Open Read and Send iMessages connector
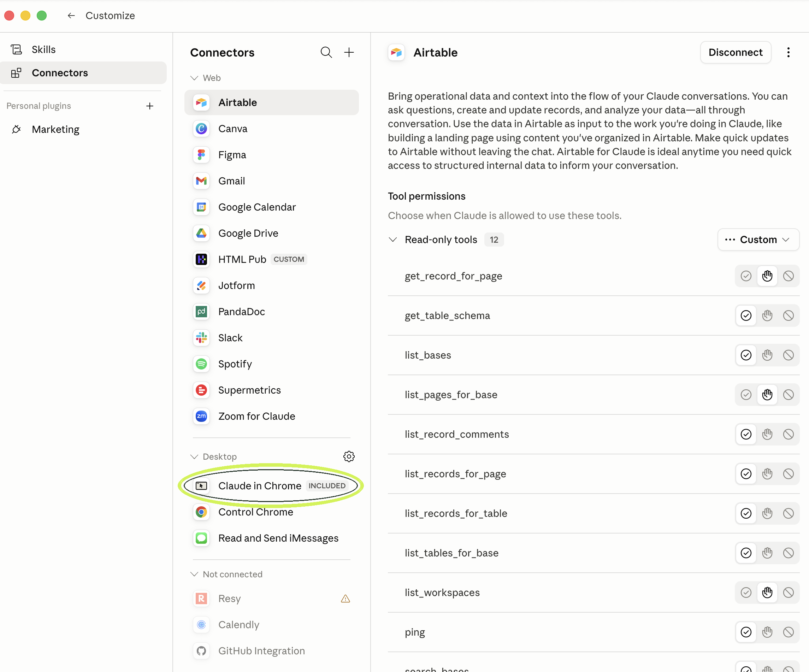 pyautogui.click(x=272, y=538)
